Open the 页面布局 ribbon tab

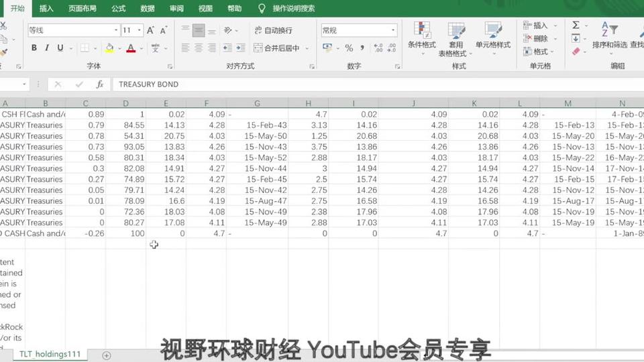click(82, 9)
